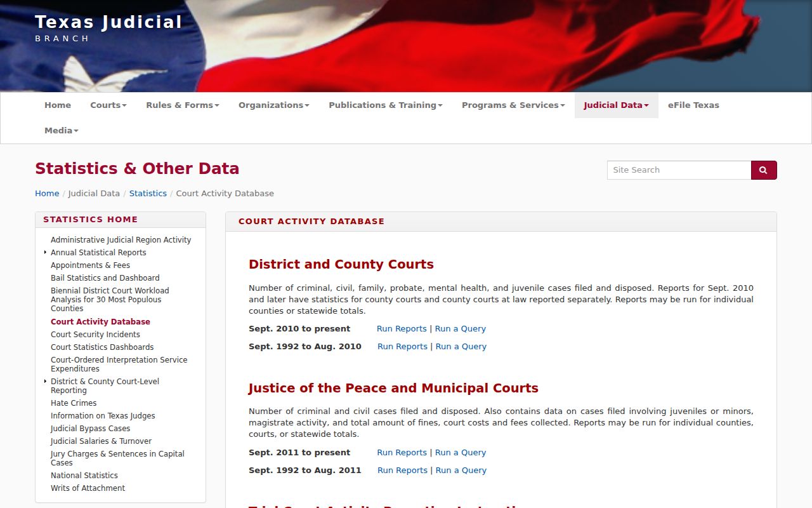
Task: Click the magnifier search button
Action: [764, 170]
